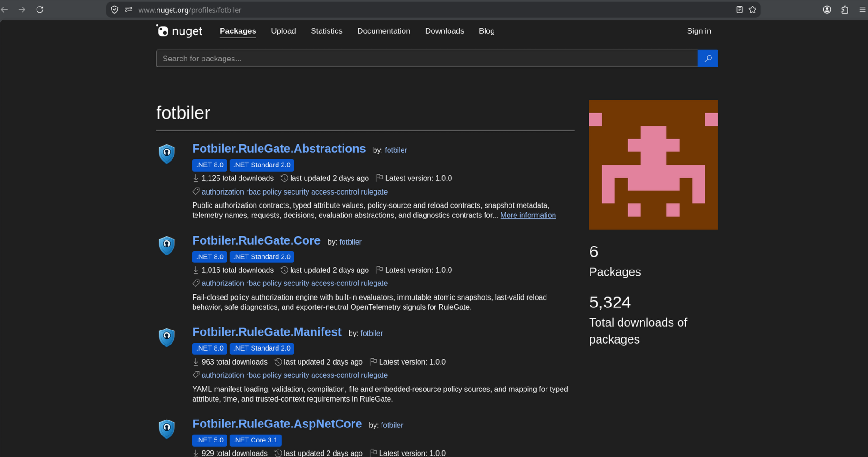Open the Statistics nav tab

click(327, 31)
